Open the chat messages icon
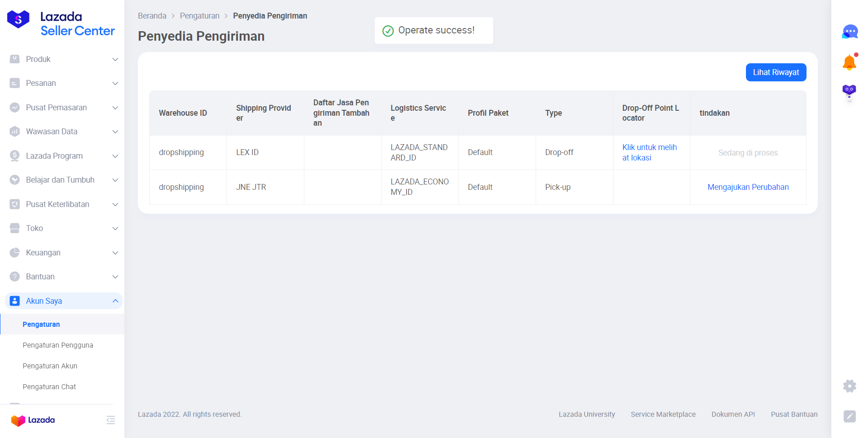The height and width of the screenshot is (438, 868). point(849,32)
